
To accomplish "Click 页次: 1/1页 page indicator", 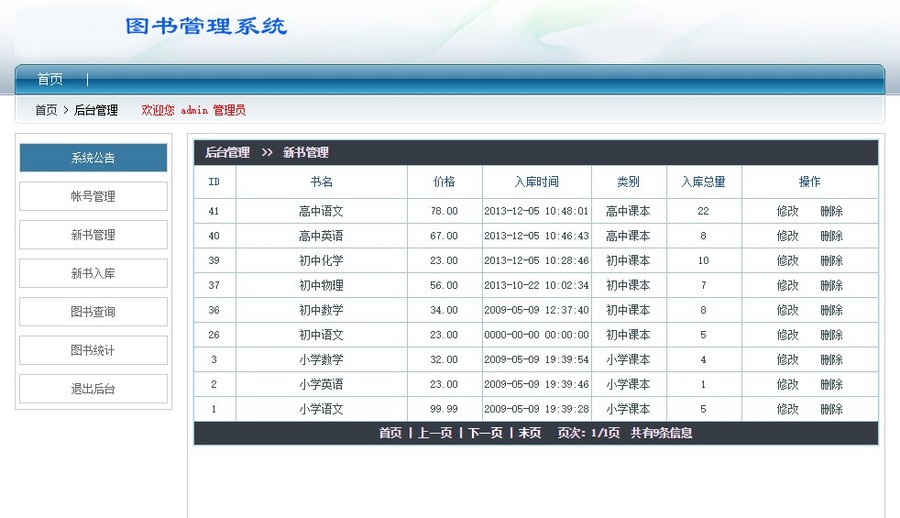I will pyautogui.click(x=589, y=433).
